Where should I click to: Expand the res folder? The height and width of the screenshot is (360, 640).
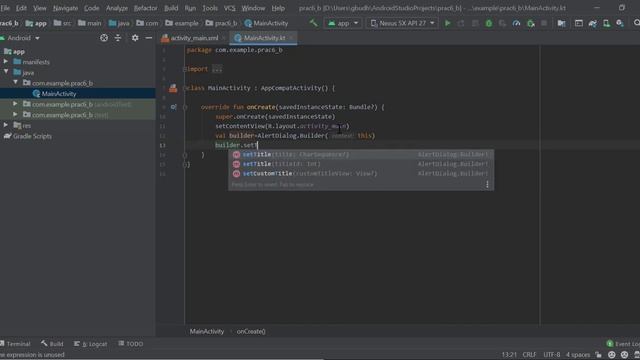point(6,125)
